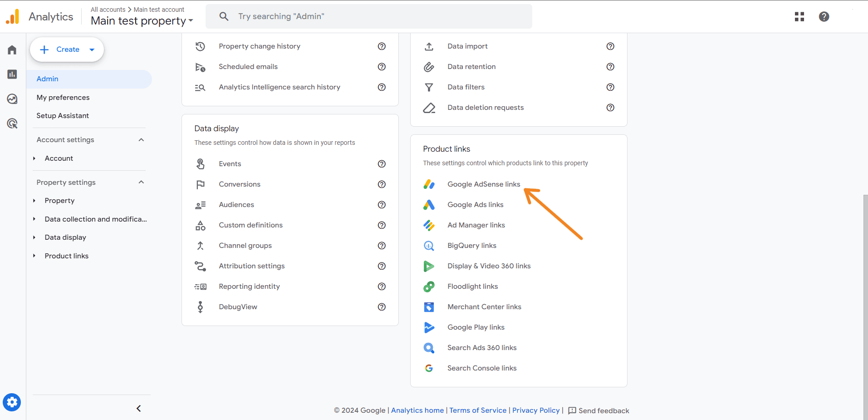Open Search Ads 360 links

482,348
